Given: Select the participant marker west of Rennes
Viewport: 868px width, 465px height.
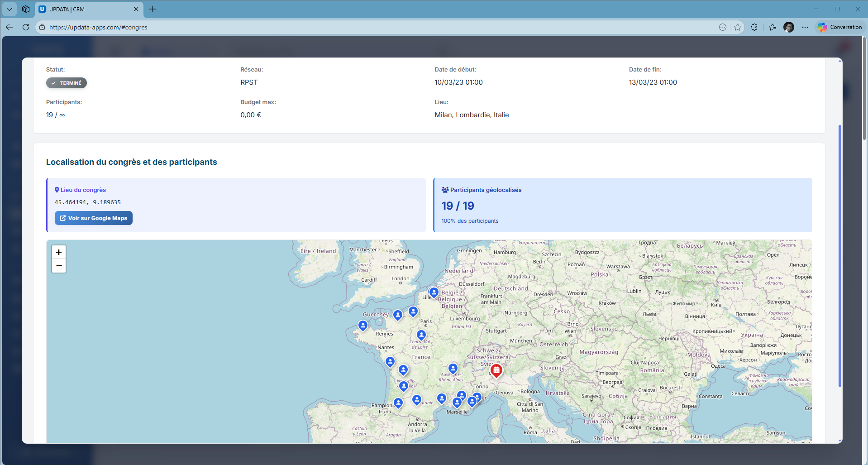Looking at the screenshot, I should [363, 325].
